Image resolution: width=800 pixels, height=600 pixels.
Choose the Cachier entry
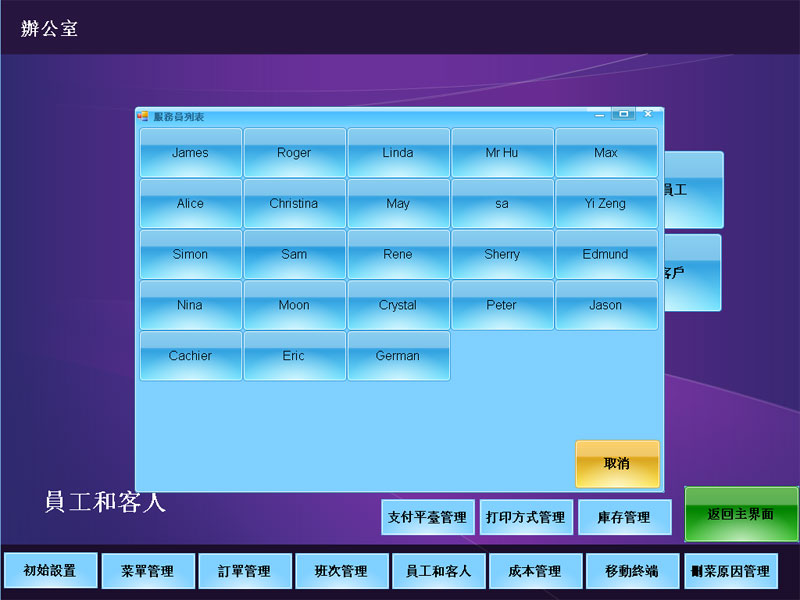tap(190, 356)
